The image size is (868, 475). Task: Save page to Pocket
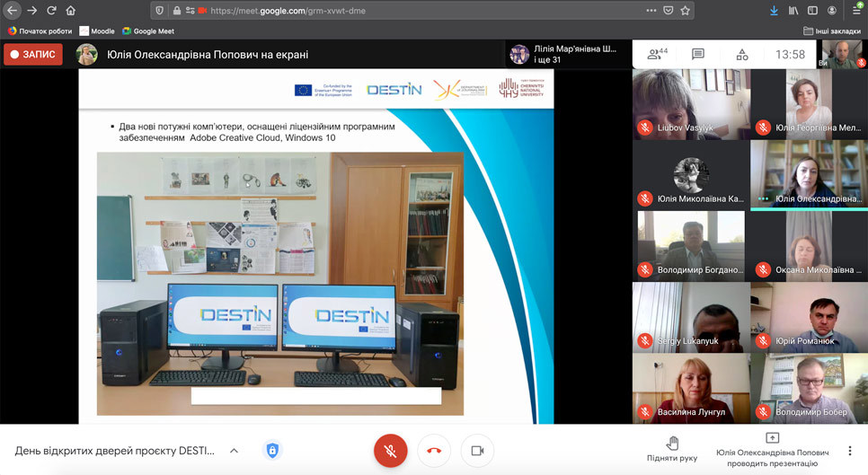669,11
